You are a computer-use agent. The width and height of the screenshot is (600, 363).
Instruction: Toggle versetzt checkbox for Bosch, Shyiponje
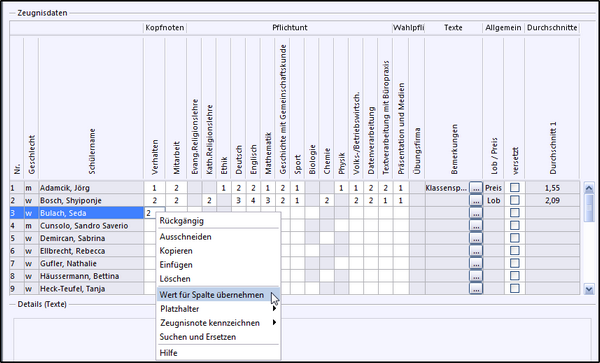515,200
